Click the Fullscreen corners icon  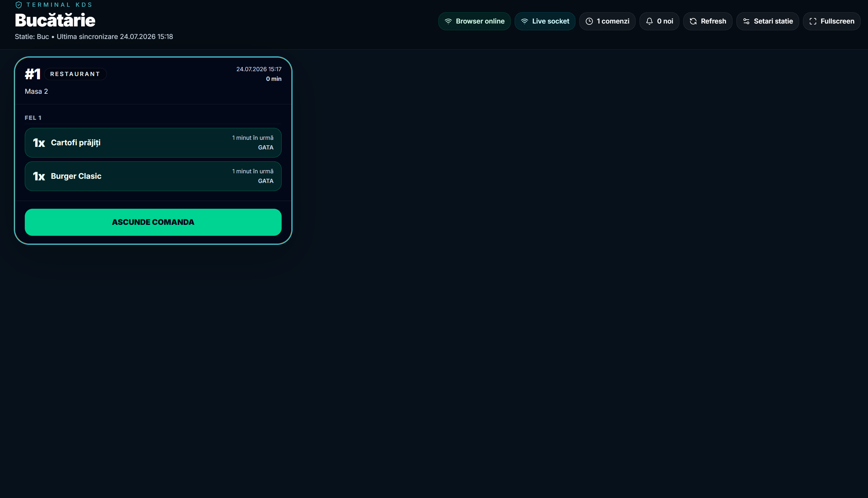tap(813, 21)
